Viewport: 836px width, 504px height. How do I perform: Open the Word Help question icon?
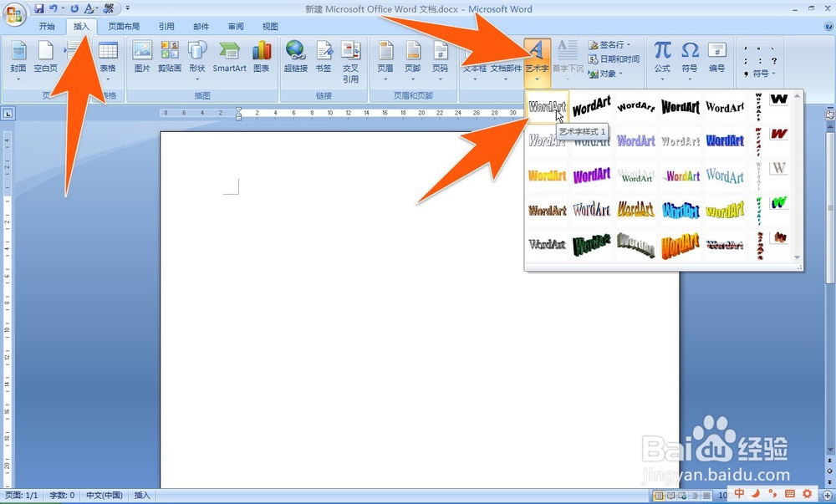point(828,26)
